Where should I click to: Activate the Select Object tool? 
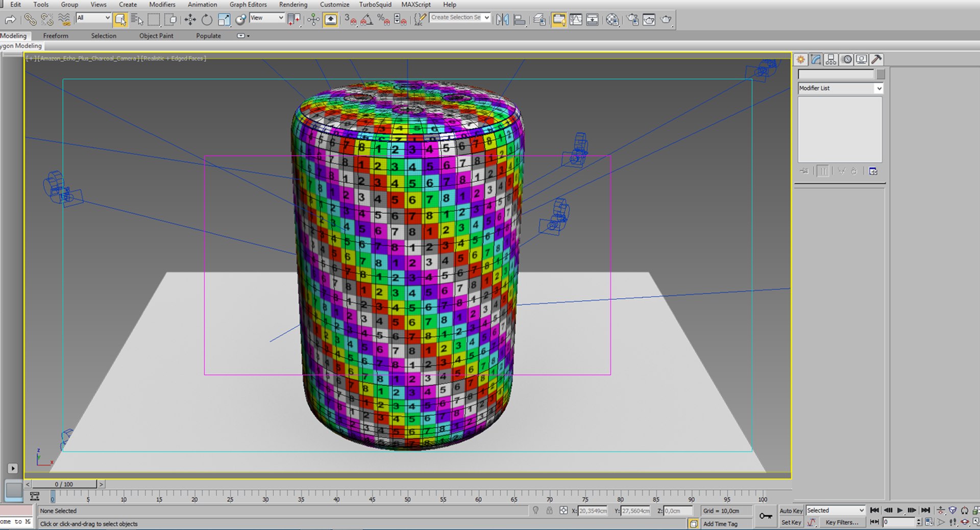tap(120, 19)
